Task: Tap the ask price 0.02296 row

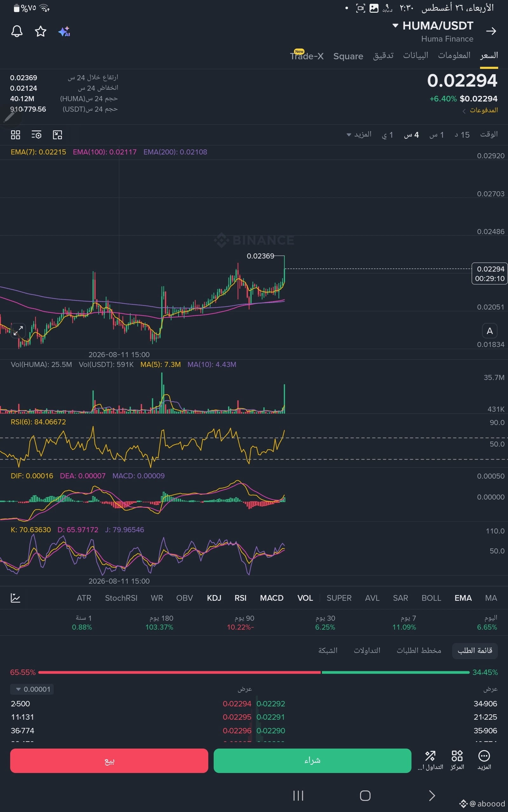Action: (x=131, y=730)
